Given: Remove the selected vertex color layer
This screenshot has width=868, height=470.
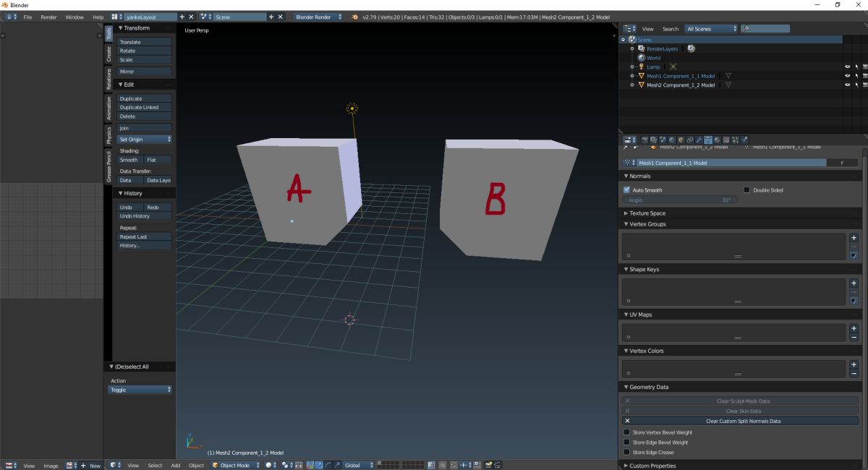Looking at the screenshot, I should (x=854, y=374).
